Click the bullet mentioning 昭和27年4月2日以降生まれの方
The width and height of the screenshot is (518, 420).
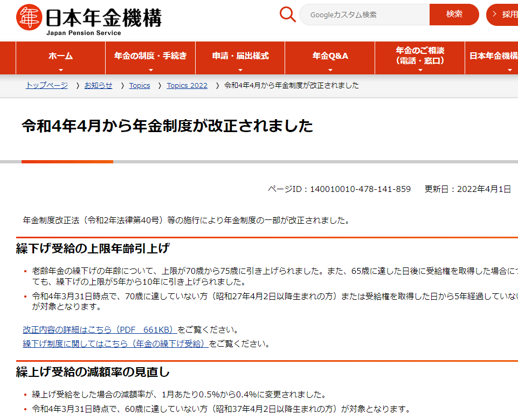click(275, 301)
